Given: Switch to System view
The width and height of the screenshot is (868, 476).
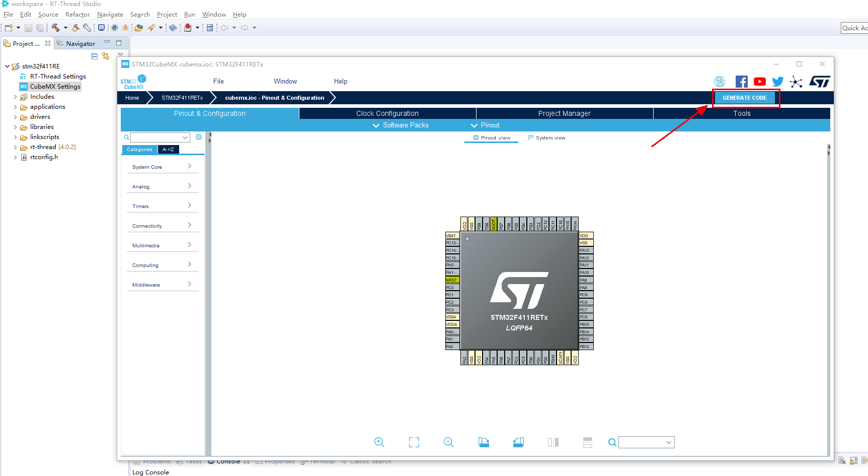Looking at the screenshot, I should click(x=546, y=138).
